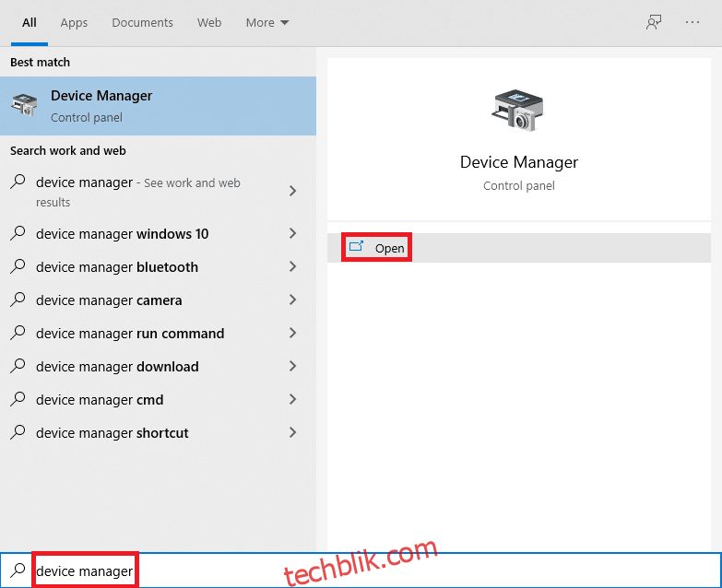Expand chevron for 'device manager download'
Image resolution: width=722 pixels, height=588 pixels.
(x=292, y=366)
